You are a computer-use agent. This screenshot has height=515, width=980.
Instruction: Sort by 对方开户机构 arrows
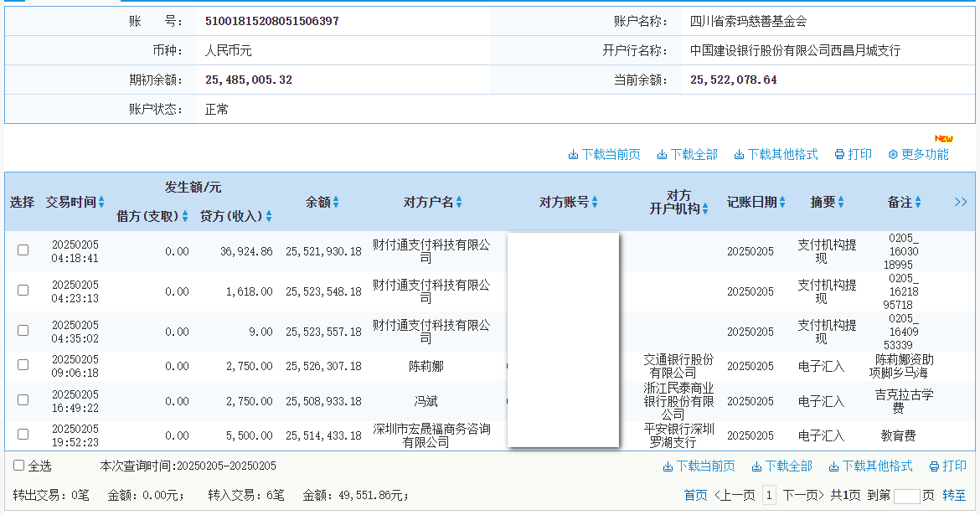(x=705, y=209)
